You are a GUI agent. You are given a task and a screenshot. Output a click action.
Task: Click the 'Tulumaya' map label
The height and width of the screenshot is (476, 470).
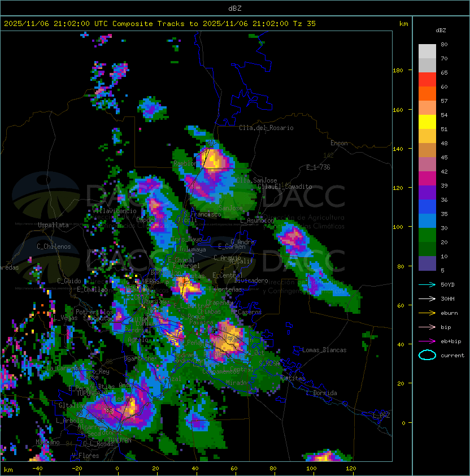193,249
